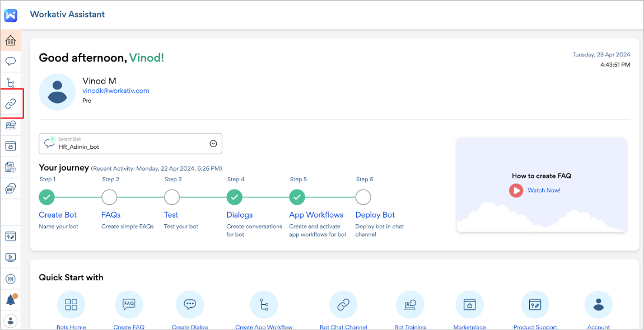Screen dimensions: 644x330
Task: Click the Bot Training quick start icon
Action: pyautogui.click(x=410, y=305)
